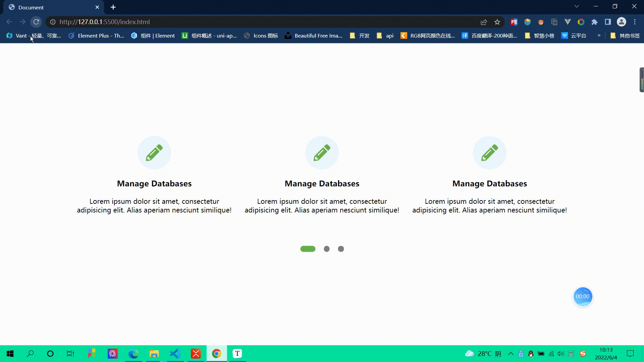Click the middle card's pencil icon
The image size is (644, 362).
point(322,153)
